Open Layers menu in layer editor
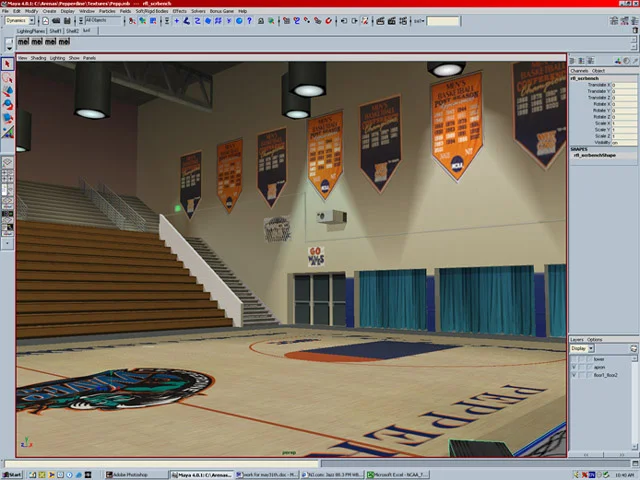This screenshot has width=640, height=480. (577, 340)
